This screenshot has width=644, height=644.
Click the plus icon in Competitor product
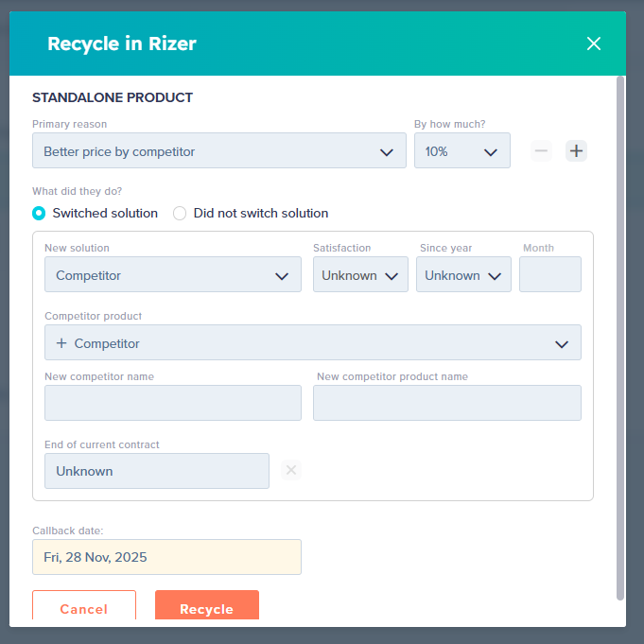coord(61,343)
